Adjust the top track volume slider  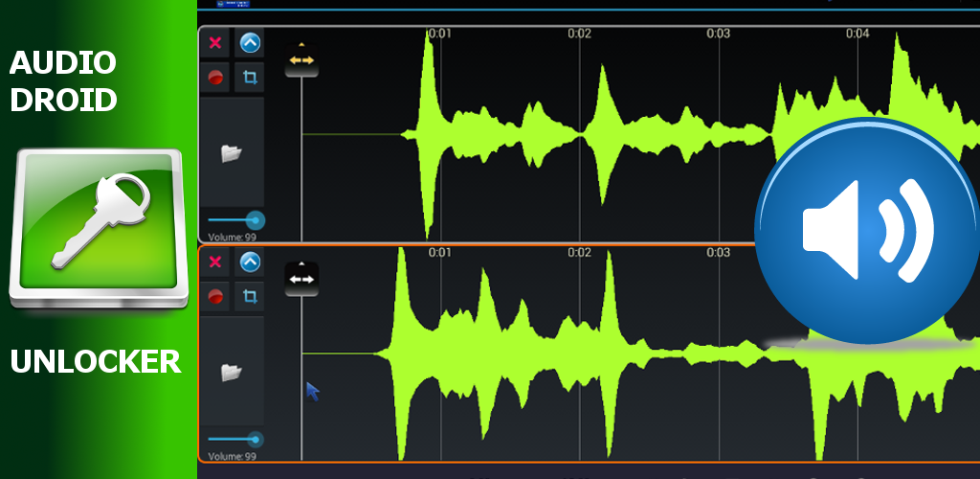coord(235,220)
